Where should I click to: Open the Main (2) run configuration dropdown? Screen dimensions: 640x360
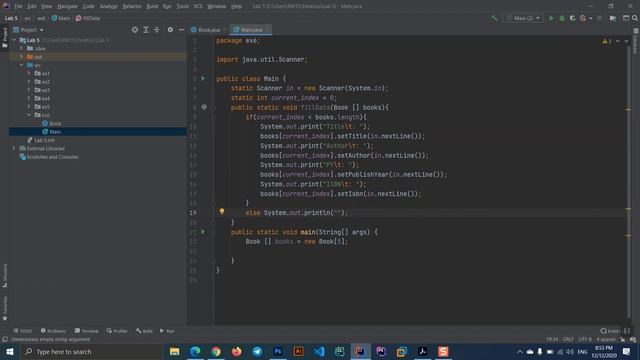[523, 18]
